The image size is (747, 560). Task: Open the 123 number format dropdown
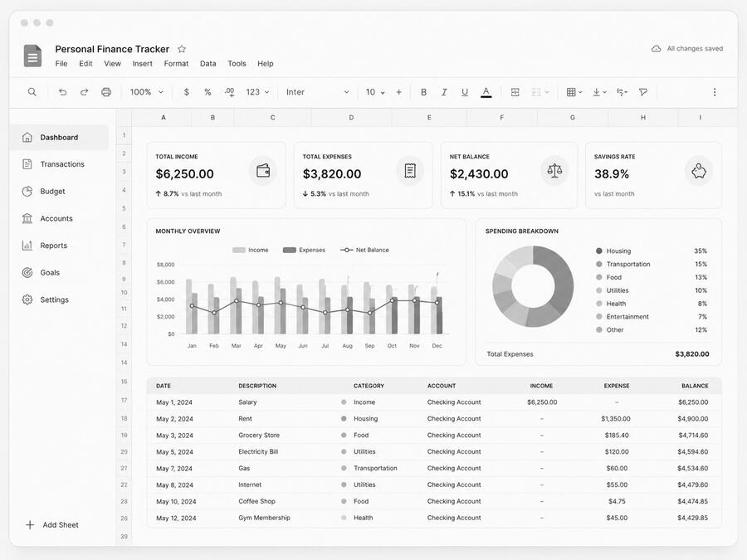coord(257,92)
